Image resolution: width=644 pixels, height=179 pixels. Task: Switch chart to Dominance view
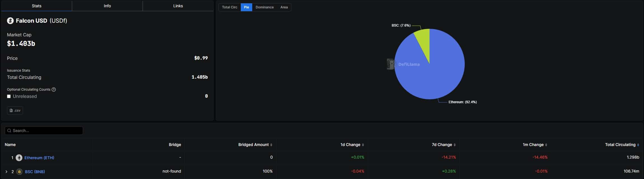265,7
